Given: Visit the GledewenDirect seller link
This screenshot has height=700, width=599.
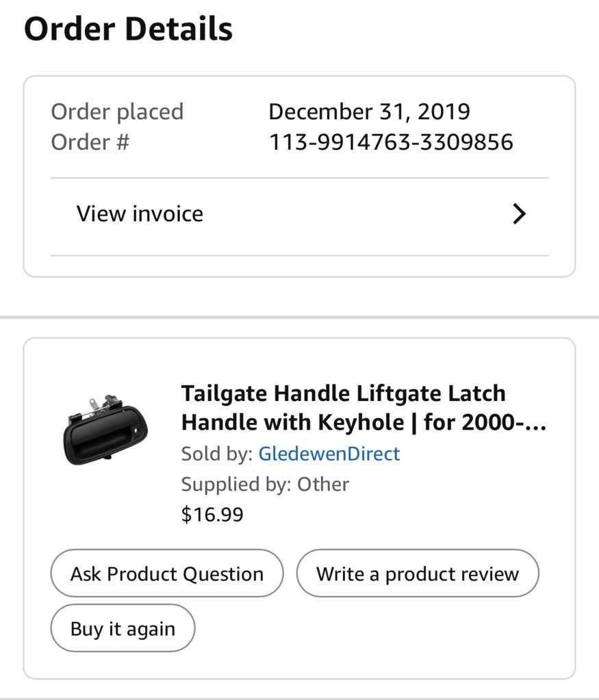Looking at the screenshot, I should tap(329, 454).
